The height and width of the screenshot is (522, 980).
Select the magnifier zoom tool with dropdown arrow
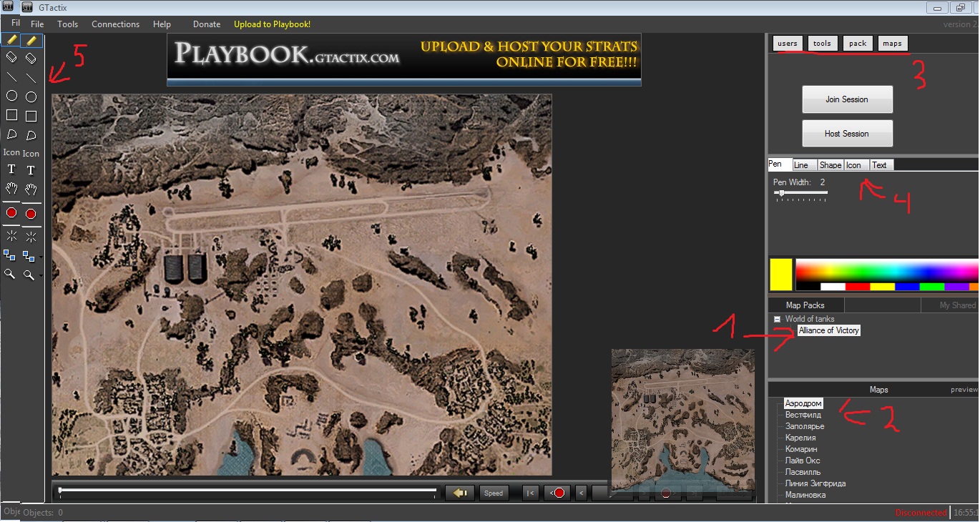[29, 274]
